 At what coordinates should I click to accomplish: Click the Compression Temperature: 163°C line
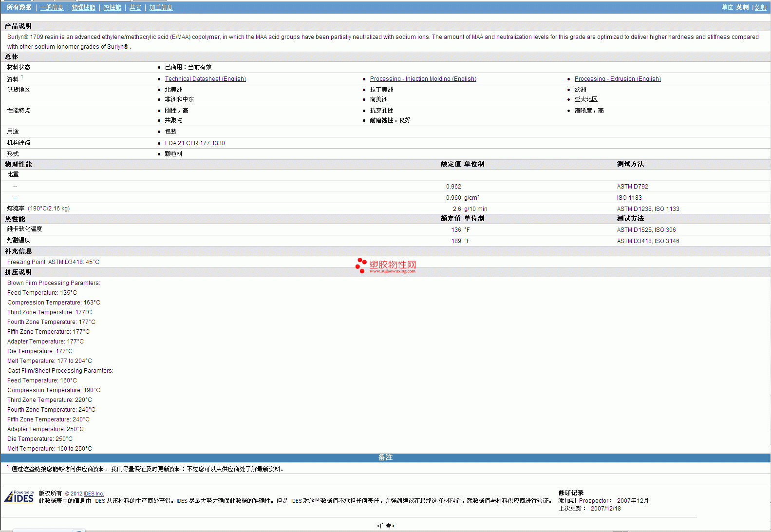click(x=54, y=303)
